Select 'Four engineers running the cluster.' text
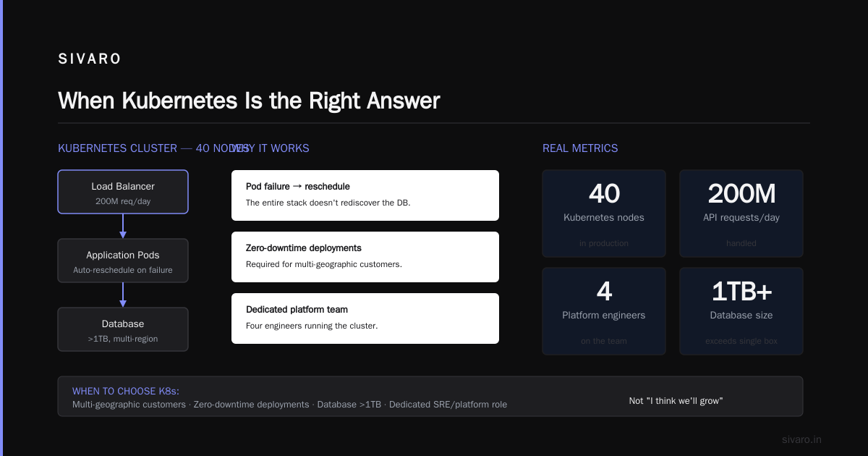The image size is (868, 456). 312,326
